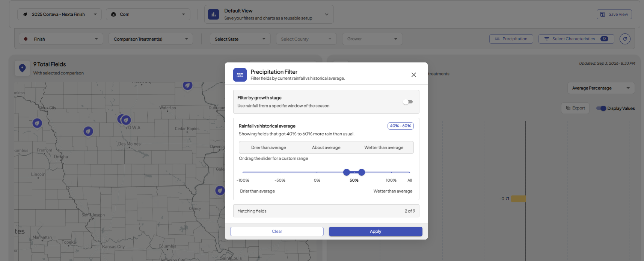Click the -0.71 chart bar
Viewport: 644px width, 261px height.
[518, 199]
